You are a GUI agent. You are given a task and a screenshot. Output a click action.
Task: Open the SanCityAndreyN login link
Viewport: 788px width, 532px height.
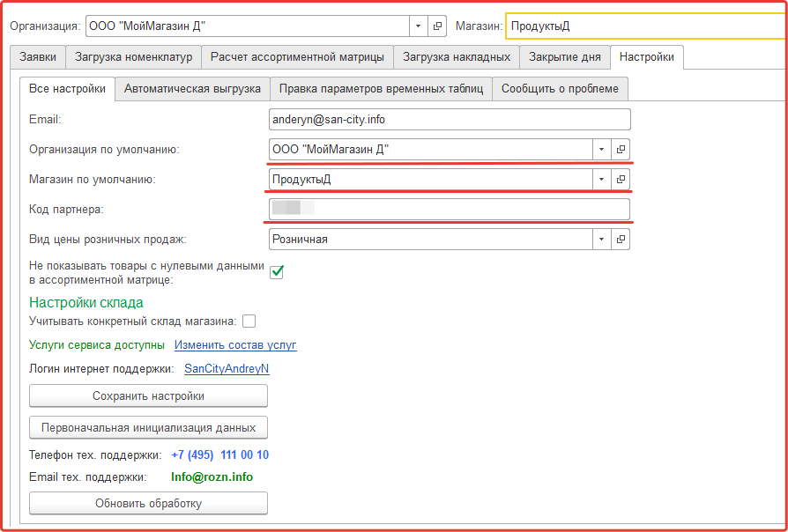pyautogui.click(x=227, y=369)
